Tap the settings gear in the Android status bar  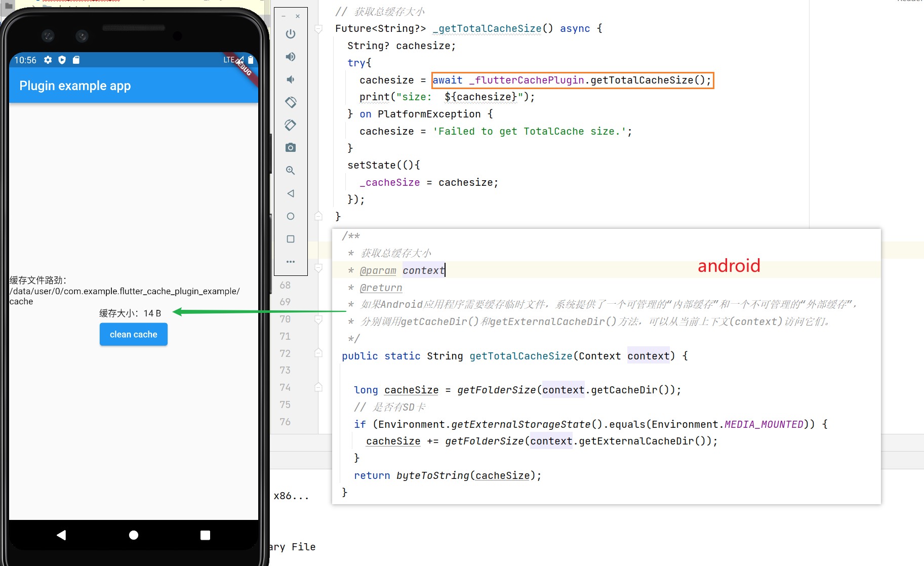(x=47, y=60)
